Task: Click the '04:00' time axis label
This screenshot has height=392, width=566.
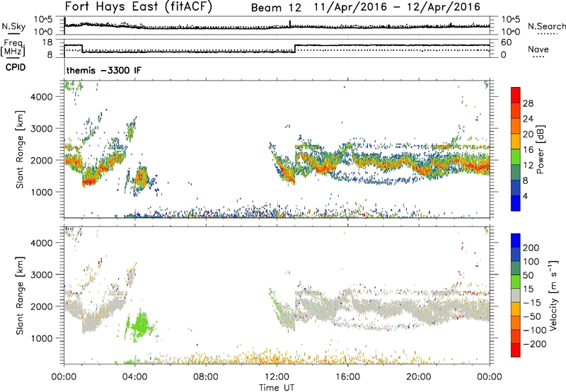Action: coord(134,377)
